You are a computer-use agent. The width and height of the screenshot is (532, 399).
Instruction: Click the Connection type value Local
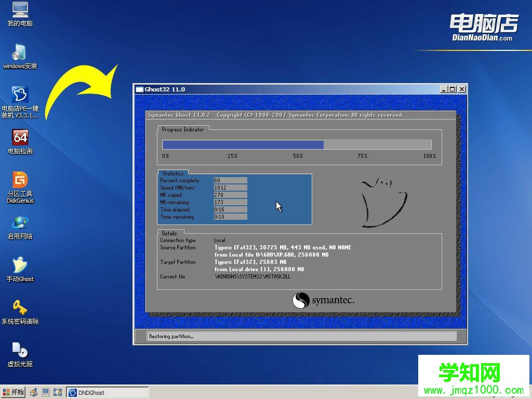(x=220, y=240)
